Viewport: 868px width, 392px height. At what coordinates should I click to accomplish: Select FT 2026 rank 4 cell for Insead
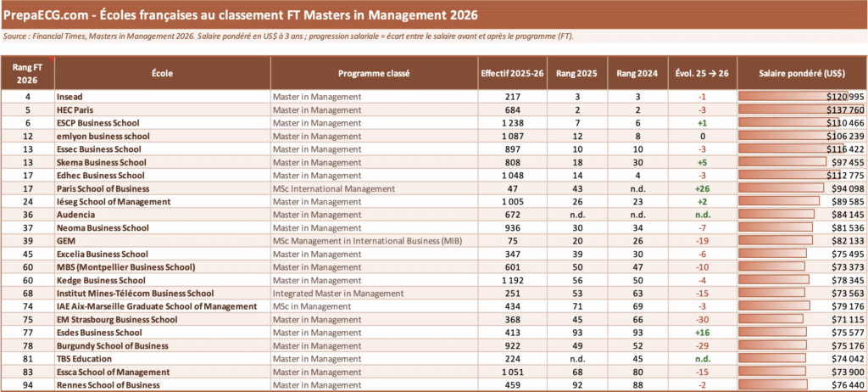click(x=28, y=97)
